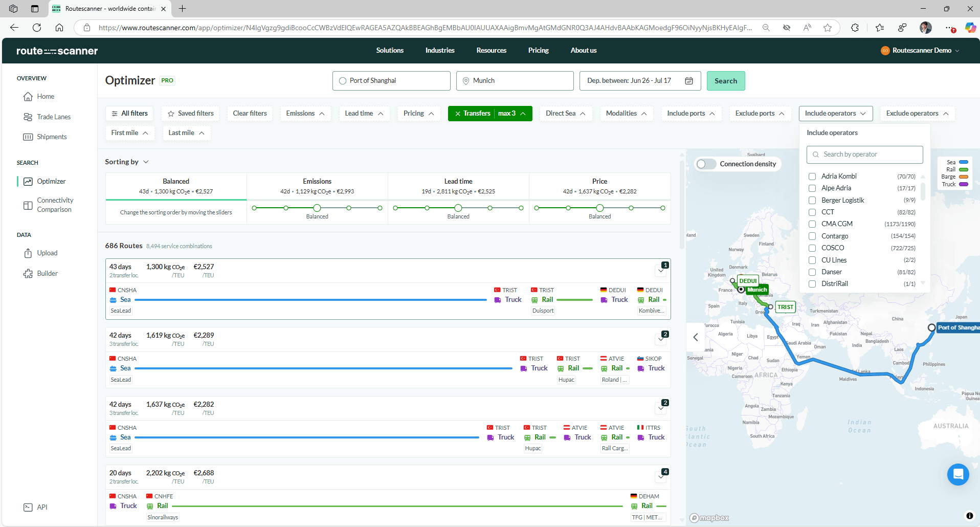
Task: Adjust the Emissions balance slider handle
Action: (317, 208)
